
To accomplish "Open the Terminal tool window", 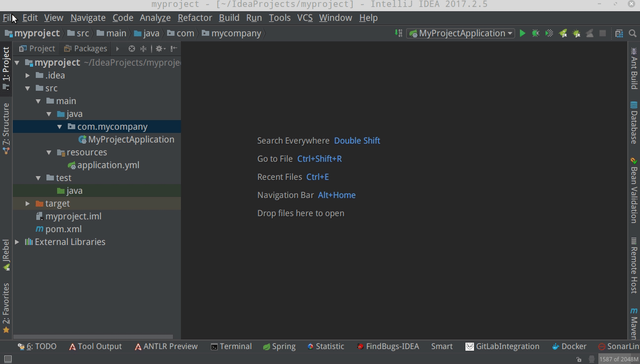I will [231, 346].
